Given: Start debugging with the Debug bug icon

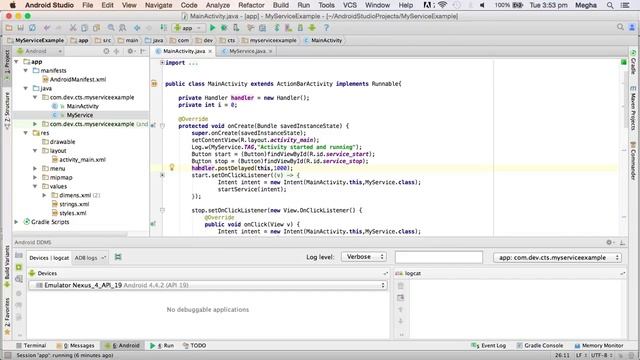Looking at the screenshot, I should pyautogui.click(x=224, y=28).
